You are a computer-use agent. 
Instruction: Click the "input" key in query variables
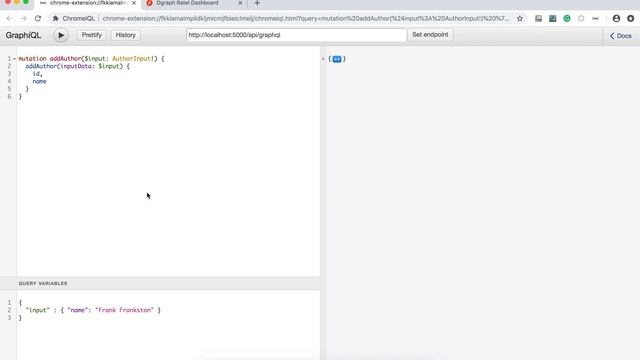tap(38, 310)
